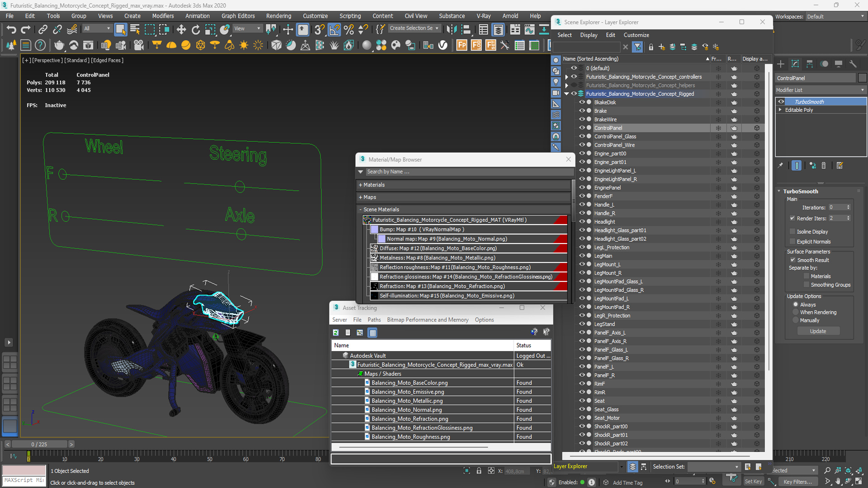Collapse the Futuristic_Balancing_Motorcycle_Concept_Rigged layer
The image size is (868, 488).
[566, 94]
